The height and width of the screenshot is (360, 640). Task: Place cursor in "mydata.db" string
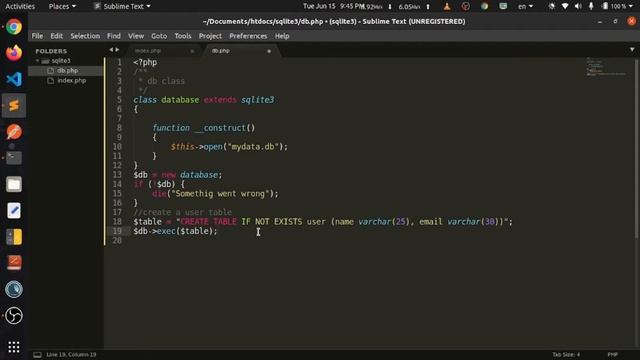[253, 147]
